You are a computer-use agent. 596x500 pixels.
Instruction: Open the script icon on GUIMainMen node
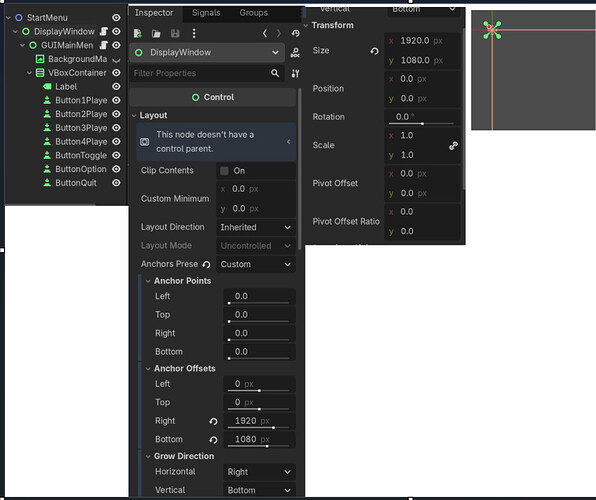[103, 45]
